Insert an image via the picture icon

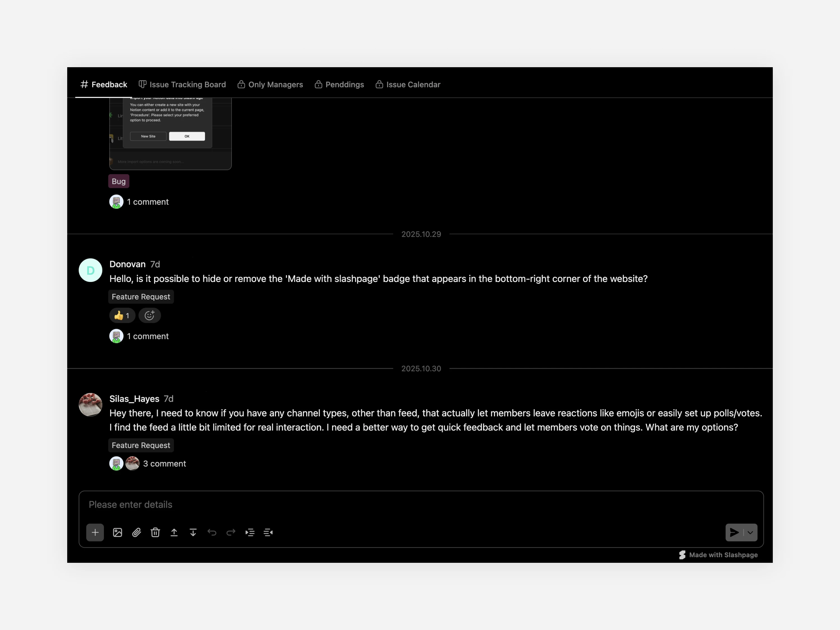point(117,532)
